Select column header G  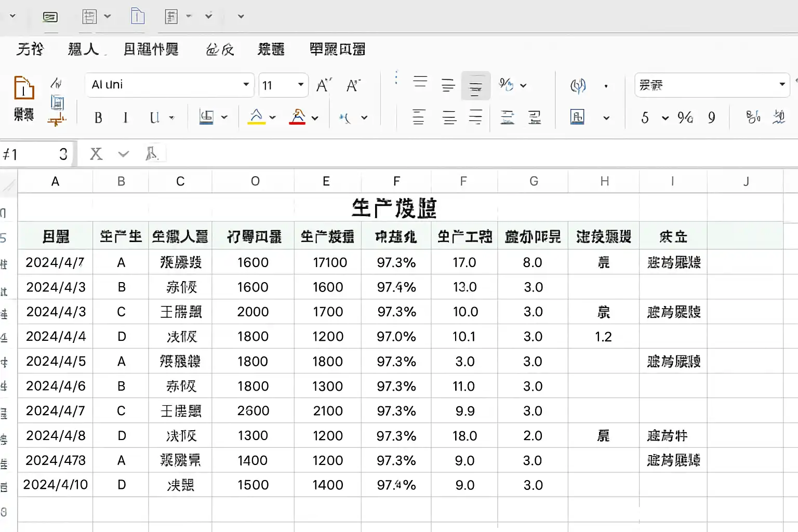click(x=534, y=181)
